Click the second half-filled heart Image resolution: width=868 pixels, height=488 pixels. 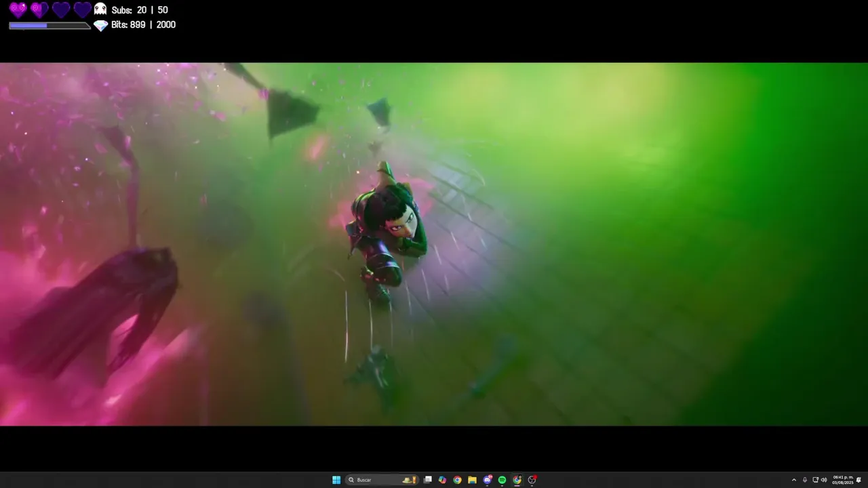pos(39,9)
